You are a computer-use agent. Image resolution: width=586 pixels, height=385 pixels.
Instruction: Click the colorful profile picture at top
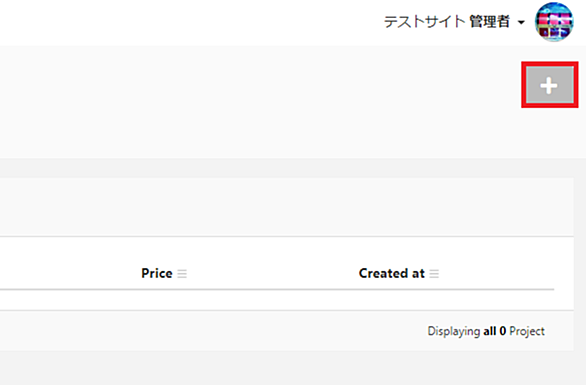pyautogui.click(x=554, y=22)
